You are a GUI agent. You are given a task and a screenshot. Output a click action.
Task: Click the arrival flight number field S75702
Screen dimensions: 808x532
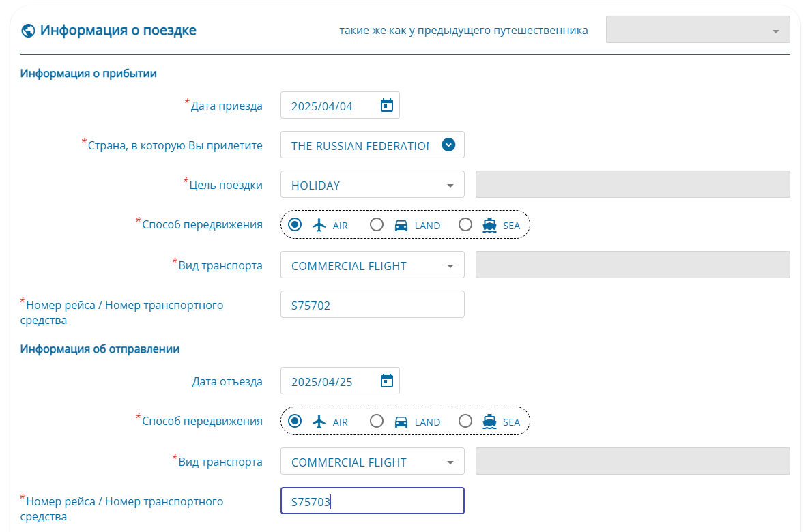pyautogui.click(x=372, y=304)
